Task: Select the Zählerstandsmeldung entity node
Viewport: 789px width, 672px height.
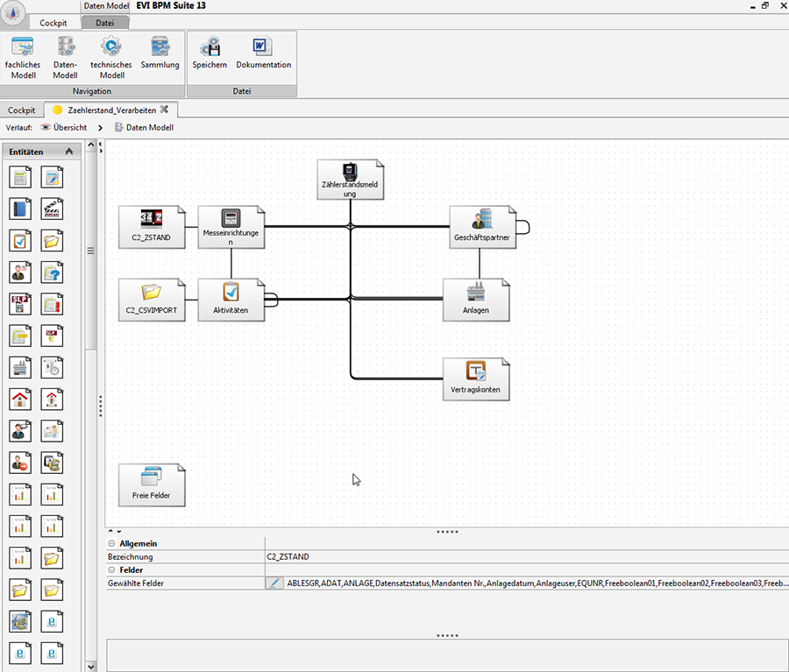Action: click(350, 180)
